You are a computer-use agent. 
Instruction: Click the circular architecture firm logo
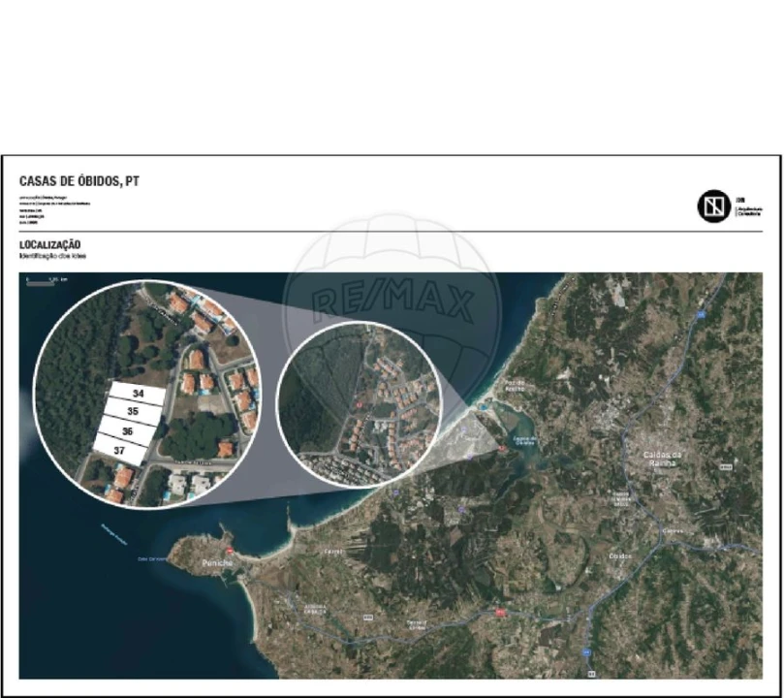(x=713, y=205)
